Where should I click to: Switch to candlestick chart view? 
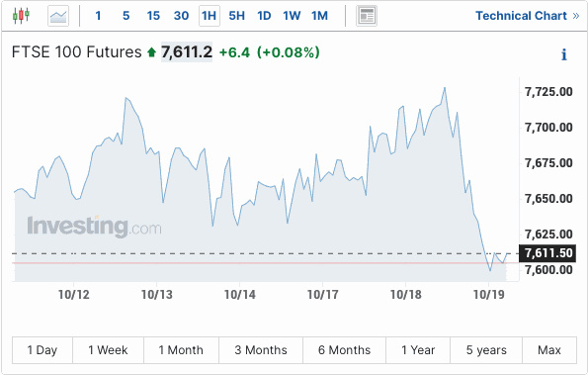(21, 16)
